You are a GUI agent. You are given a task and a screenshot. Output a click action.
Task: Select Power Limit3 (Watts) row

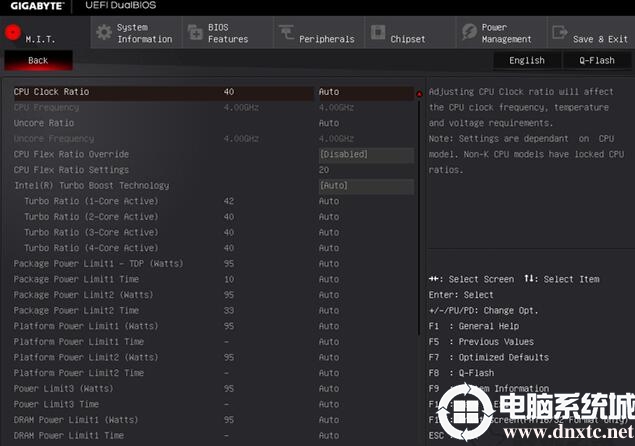64,388
